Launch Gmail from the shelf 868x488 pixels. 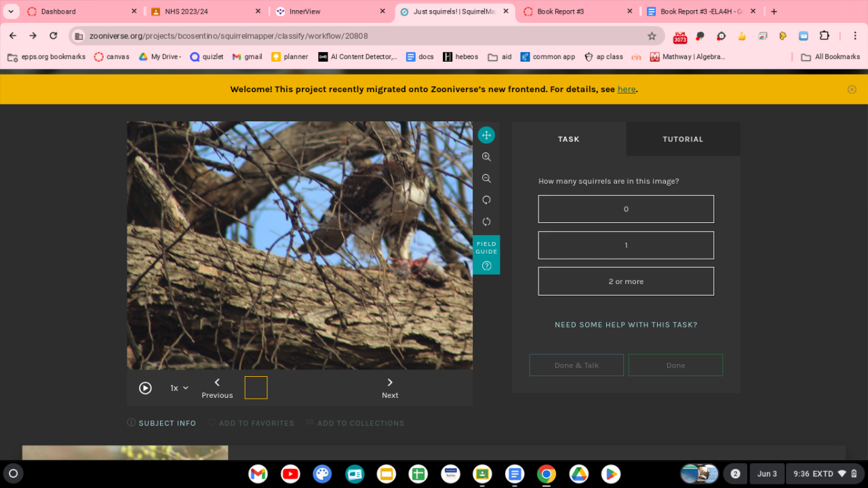tap(258, 474)
